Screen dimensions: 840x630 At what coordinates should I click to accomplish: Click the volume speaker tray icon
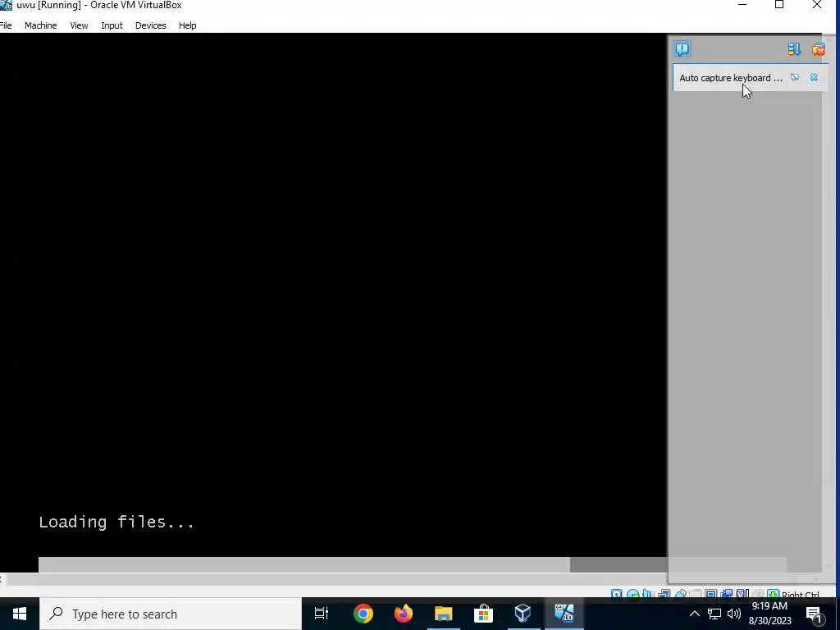click(x=734, y=614)
